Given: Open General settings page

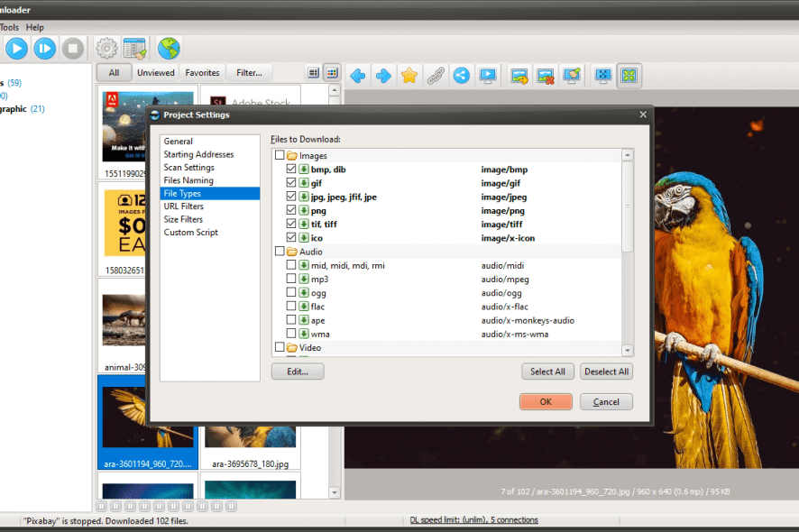Looking at the screenshot, I should pyautogui.click(x=209, y=142).
